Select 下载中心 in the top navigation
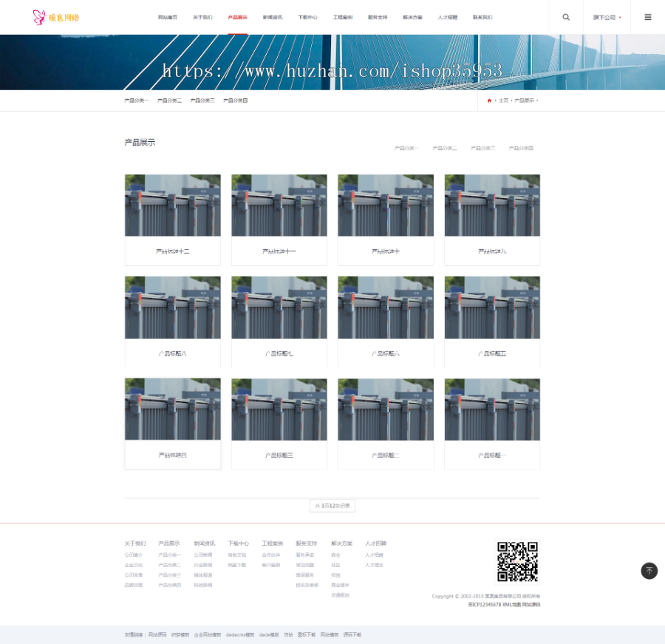 point(307,17)
